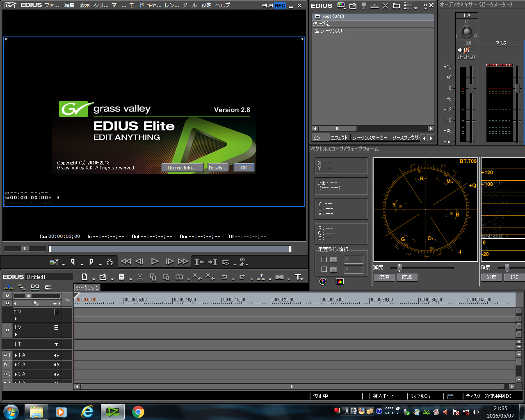The width and height of the screenshot is (525, 420).
Task: Open the bin view mode dropdown arrow
Action: (415, 7)
